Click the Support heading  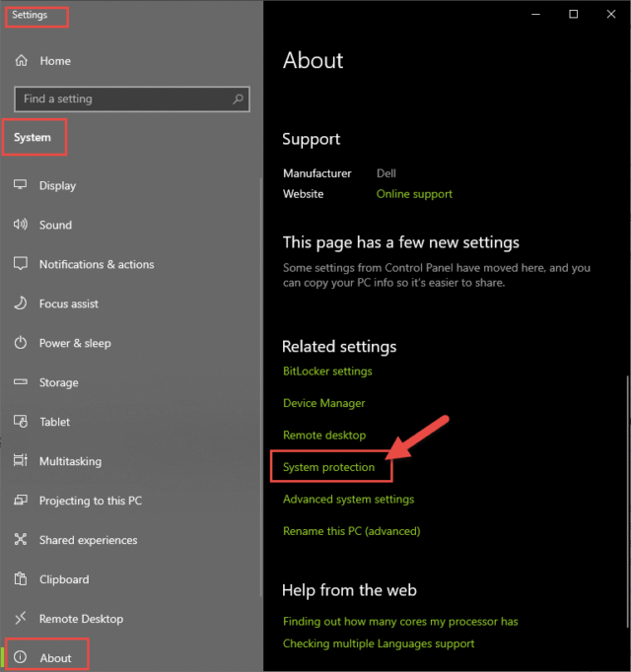[311, 139]
